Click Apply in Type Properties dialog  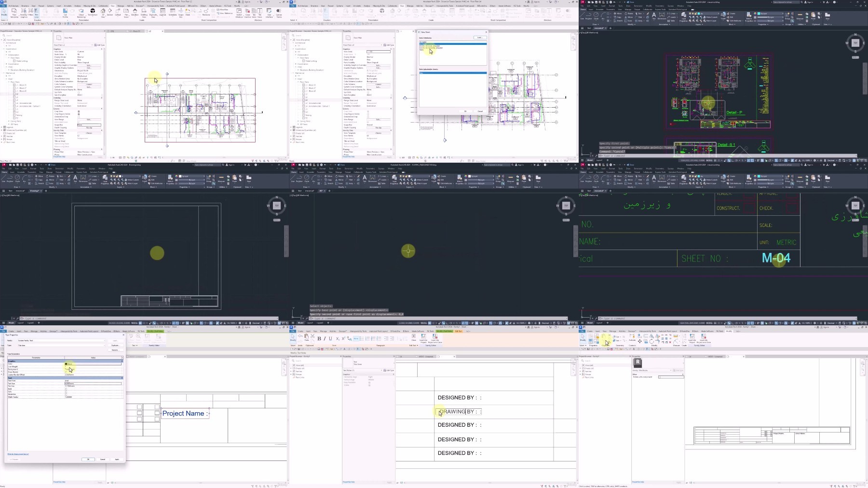tap(117, 460)
